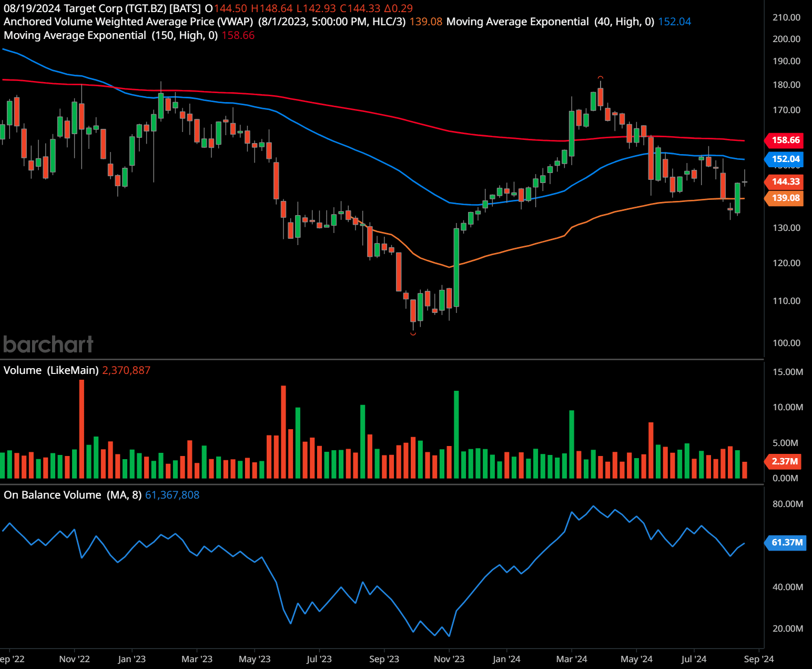Click the 20.00M OBV axis label
Viewport: 812px width, 669px height.
coord(788,629)
